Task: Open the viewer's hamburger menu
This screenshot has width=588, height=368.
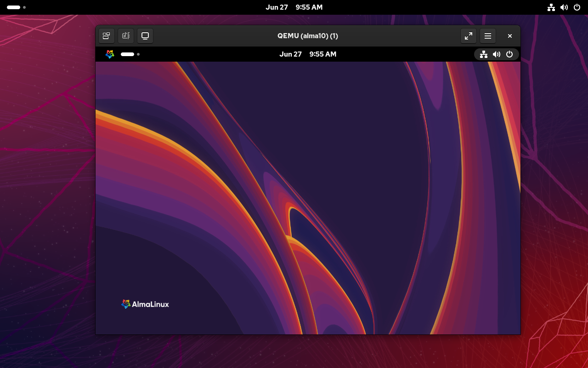Action: [487, 36]
